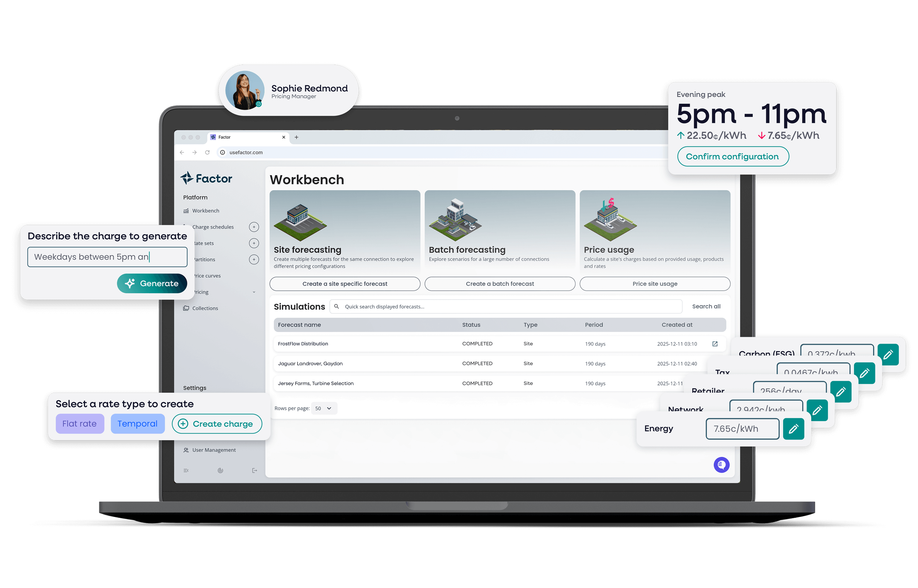Click the logout icon in sidebar footer

click(254, 471)
